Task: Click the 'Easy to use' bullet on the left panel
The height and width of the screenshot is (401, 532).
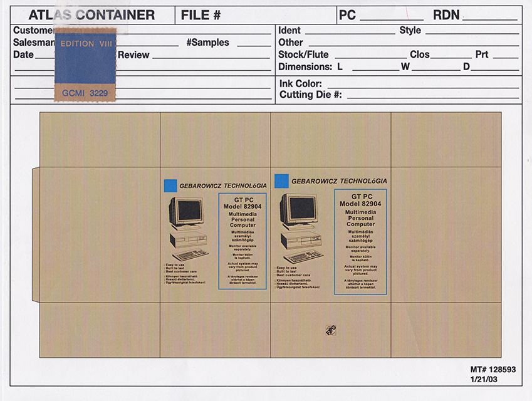Action: tap(174, 264)
